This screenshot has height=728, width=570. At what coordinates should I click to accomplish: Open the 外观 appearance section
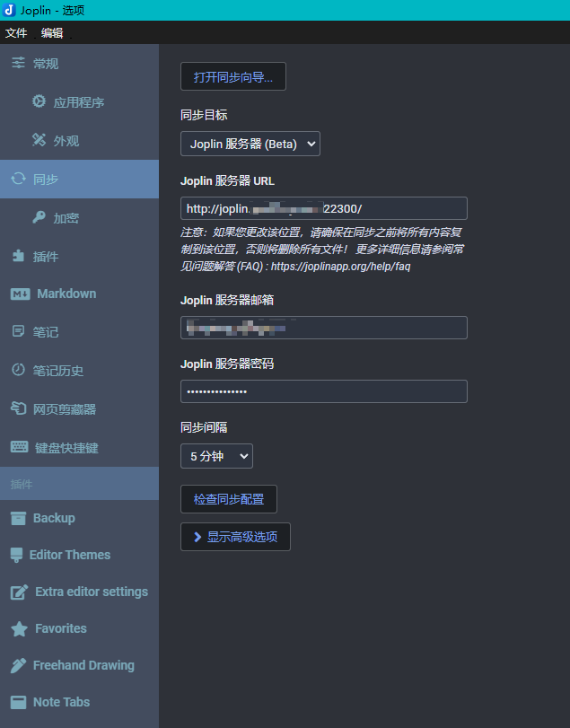click(x=79, y=140)
